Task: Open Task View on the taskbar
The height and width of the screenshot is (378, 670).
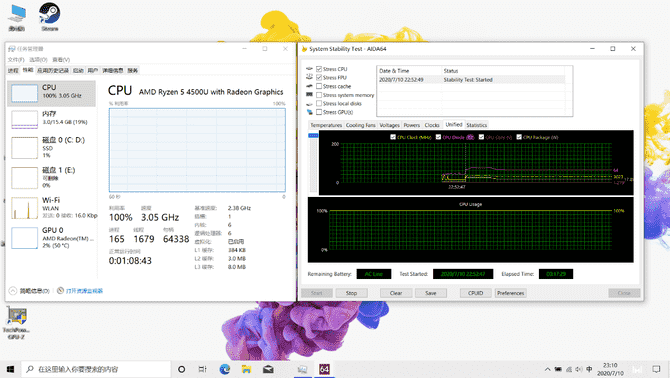Action: (203, 369)
